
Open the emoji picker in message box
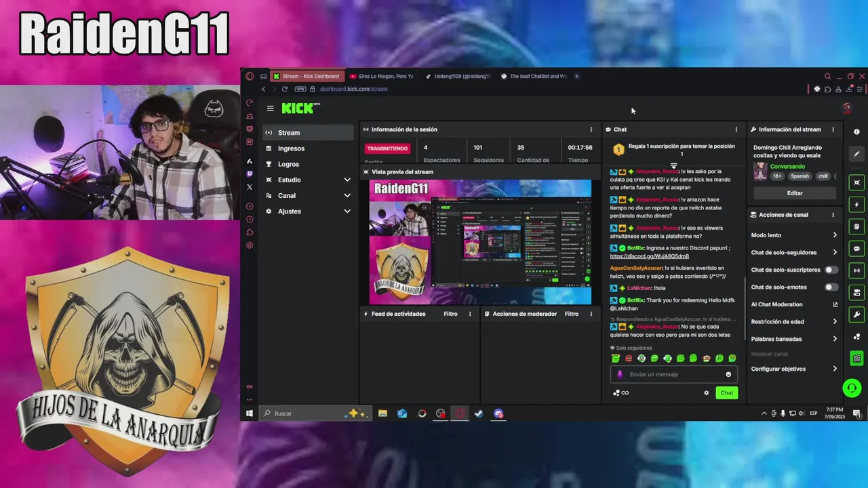tap(729, 374)
